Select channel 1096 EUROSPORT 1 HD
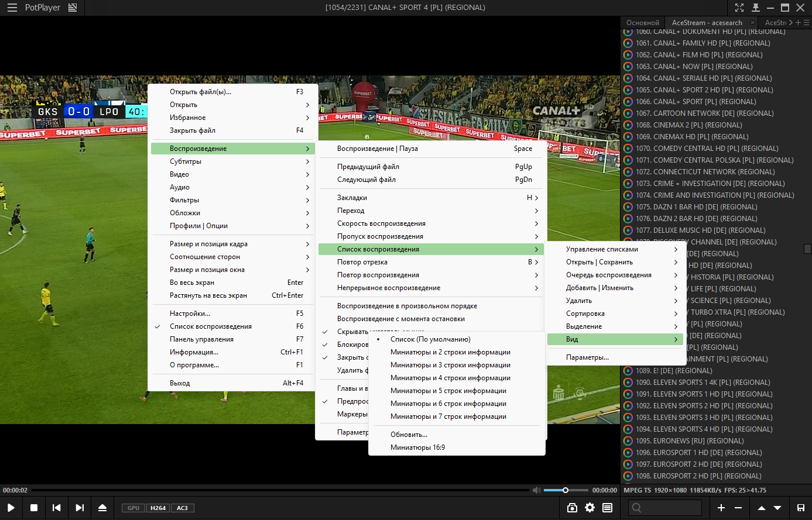Viewport: 812px width, 520px height. coord(698,453)
